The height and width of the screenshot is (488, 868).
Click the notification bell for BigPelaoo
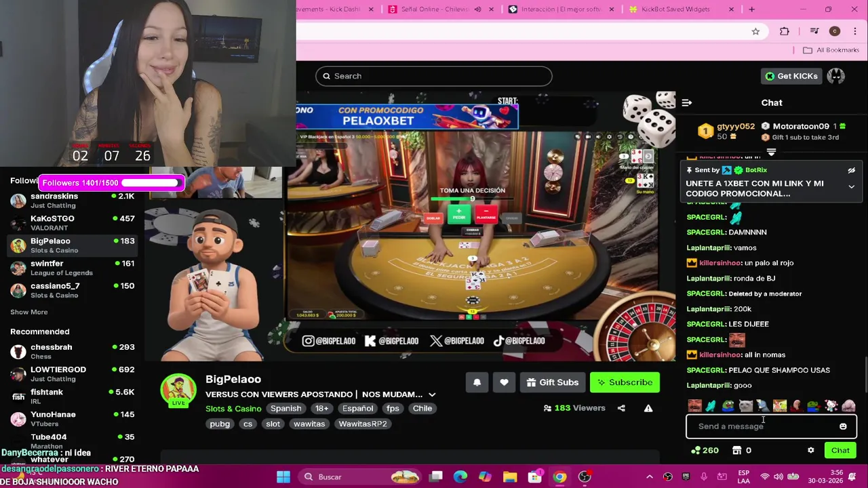477,382
